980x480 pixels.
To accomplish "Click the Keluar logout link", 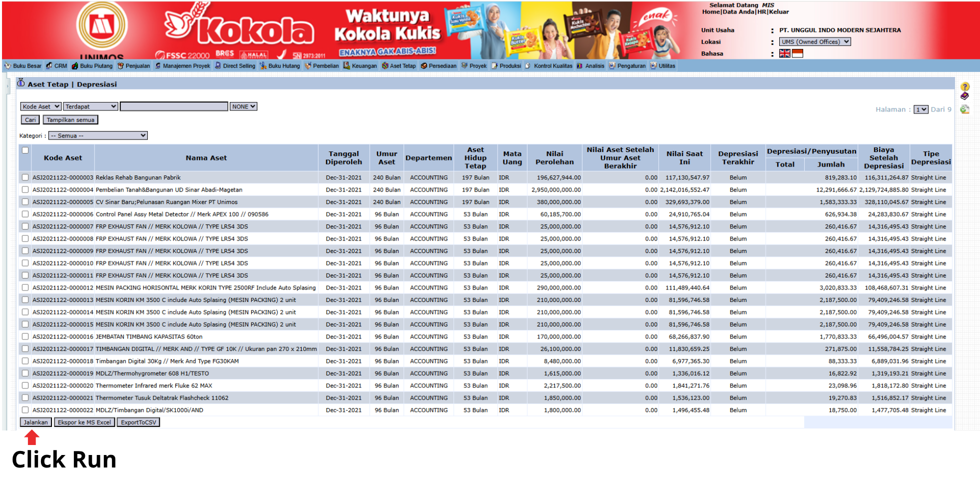I will click(x=779, y=12).
